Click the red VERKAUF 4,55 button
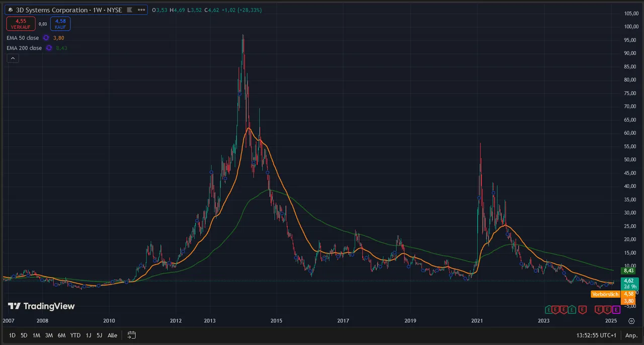Screen dimensions: 644x345 tap(21, 23)
